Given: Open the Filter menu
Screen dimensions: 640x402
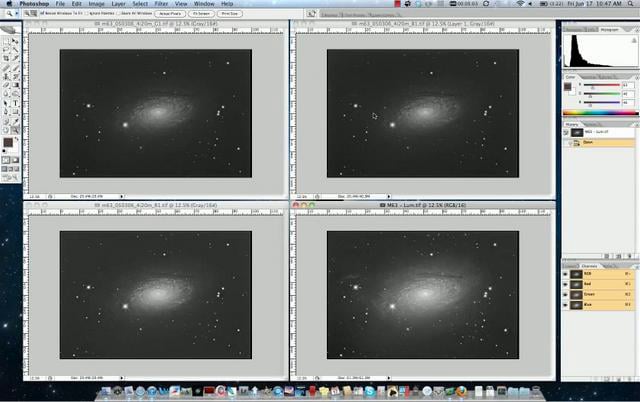Looking at the screenshot, I should [x=161, y=4].
